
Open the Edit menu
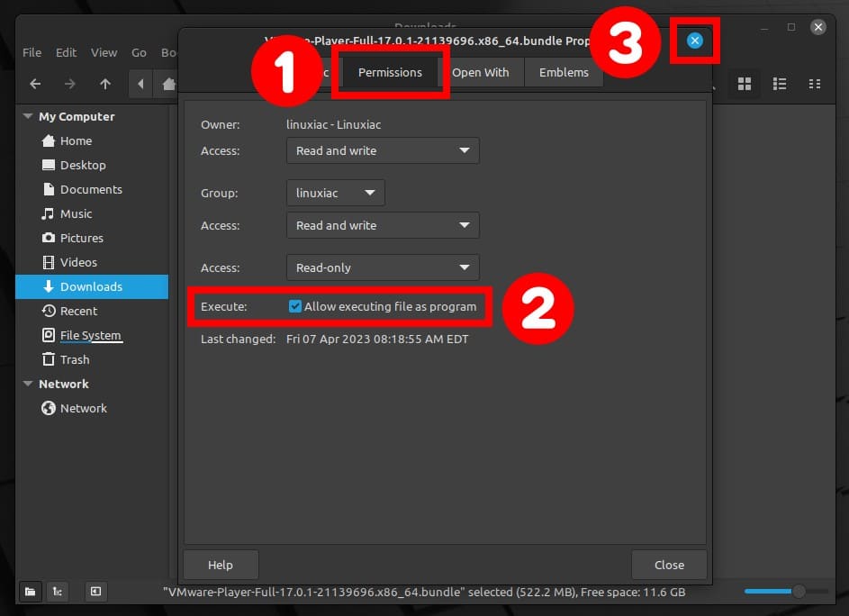tap(66, 52)
